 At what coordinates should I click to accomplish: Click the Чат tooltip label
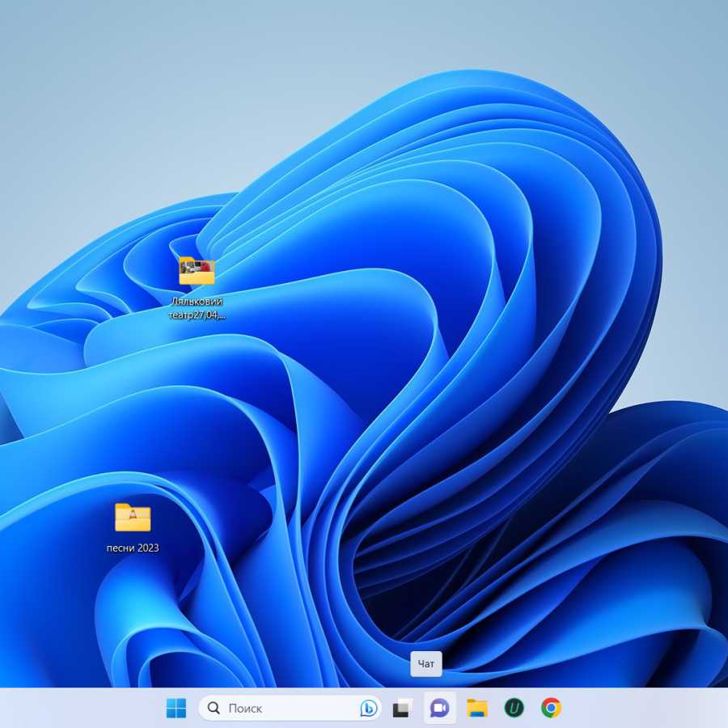click(x=426, y=663)
